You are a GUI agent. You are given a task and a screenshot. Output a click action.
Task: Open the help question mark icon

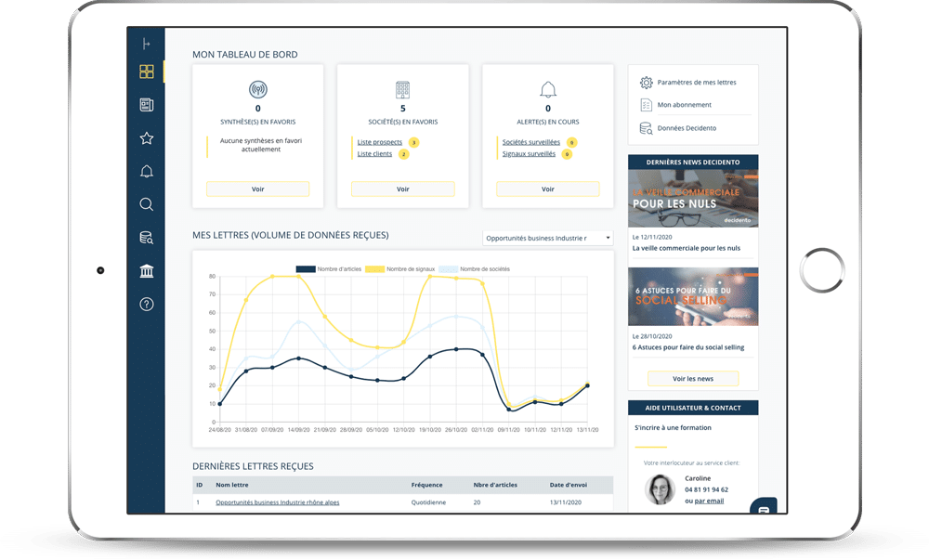click(146, 304)
